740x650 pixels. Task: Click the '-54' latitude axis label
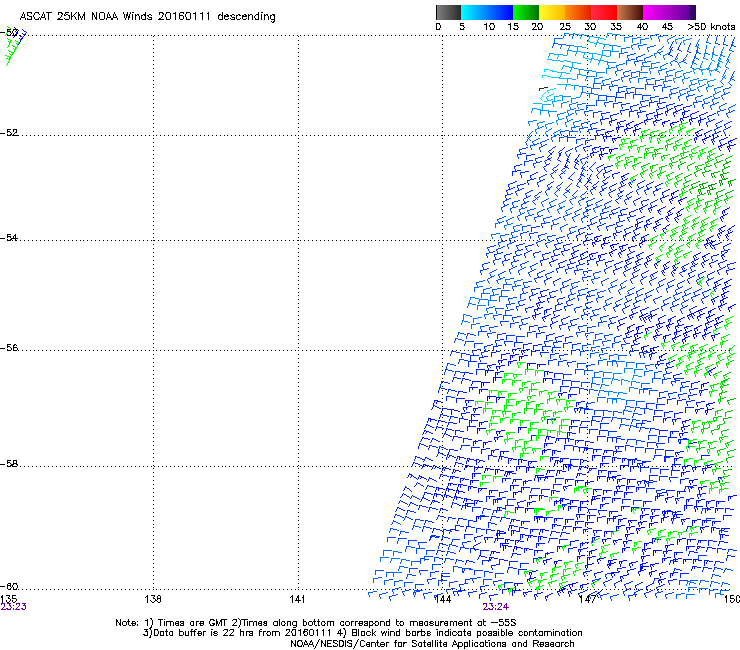pos(9,237)
